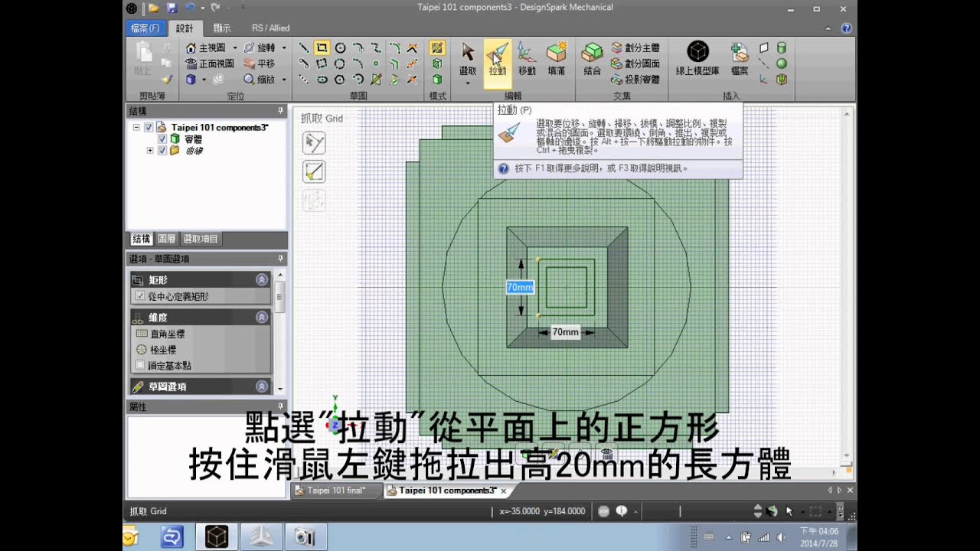This screenshot has width=980, height=551.
Task: Insert a sphere using the green sphere icon
Action: pyautogui.click(x=782, y=64)
